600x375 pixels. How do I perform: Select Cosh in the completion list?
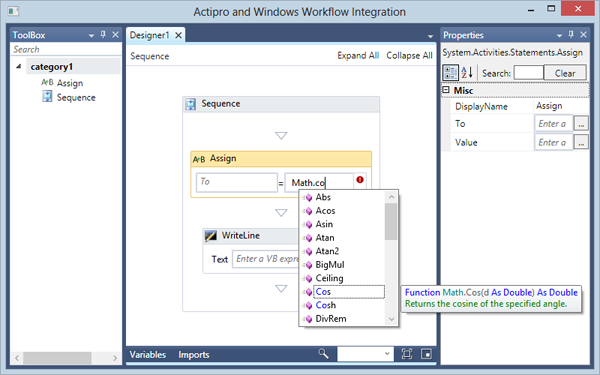click(x=325, y=305)
